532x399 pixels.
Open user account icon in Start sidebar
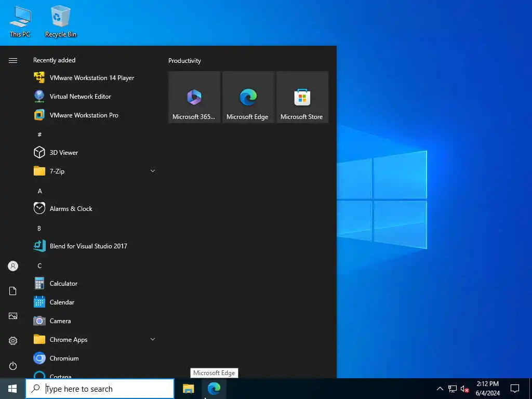[x=13, y=266]
